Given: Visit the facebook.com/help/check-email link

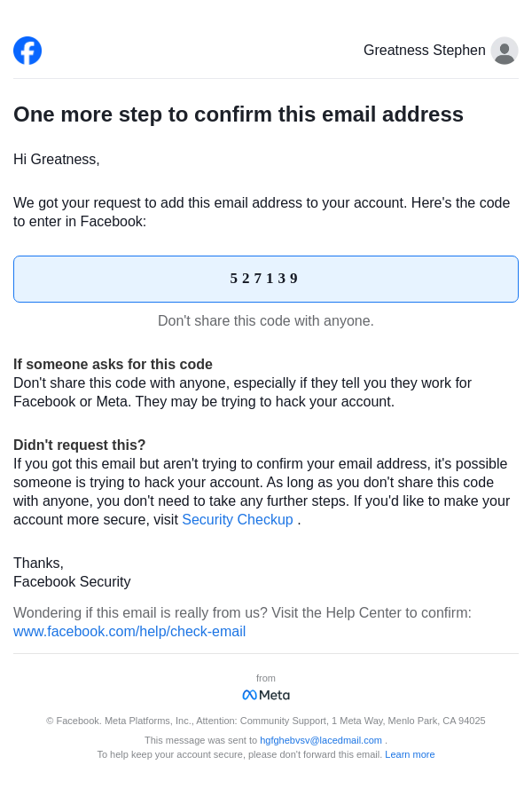Looking at the screenshot, I should coord(129,632).
